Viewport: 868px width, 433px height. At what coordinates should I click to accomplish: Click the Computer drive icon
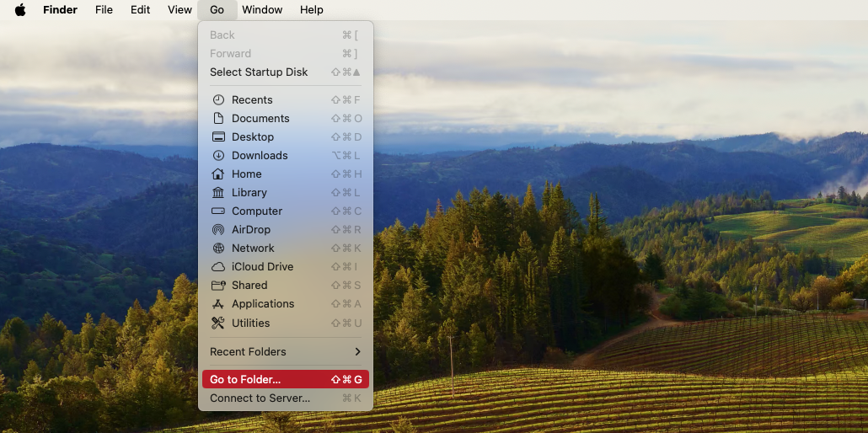coord(218,211)
